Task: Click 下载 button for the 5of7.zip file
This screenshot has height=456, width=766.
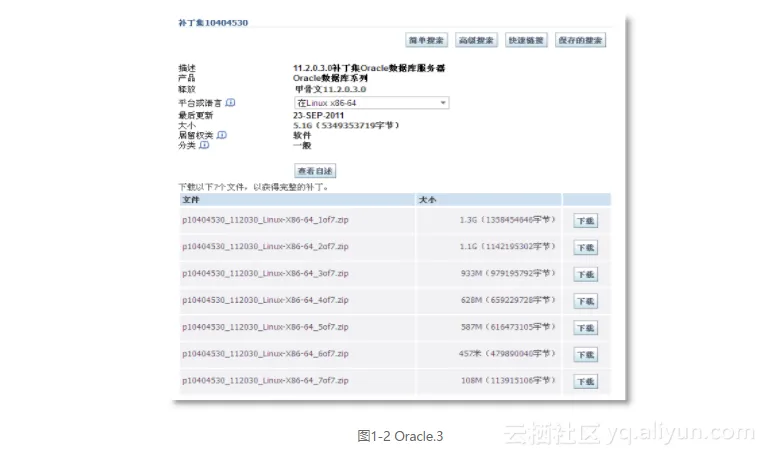Action: (x=586, y=328)
